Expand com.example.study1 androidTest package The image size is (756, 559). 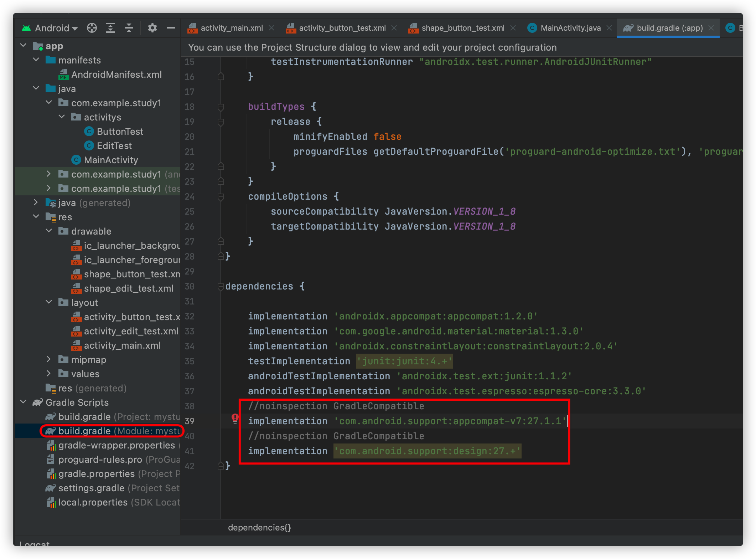point(49,174)
